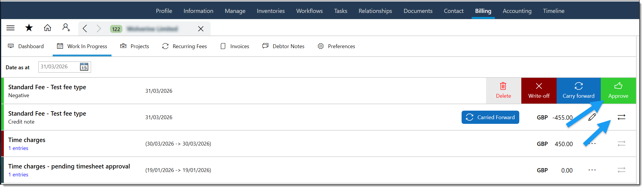This screenshot has height=189, width=644.
Task: Close the client 122 tab
Action: point(201,29)
